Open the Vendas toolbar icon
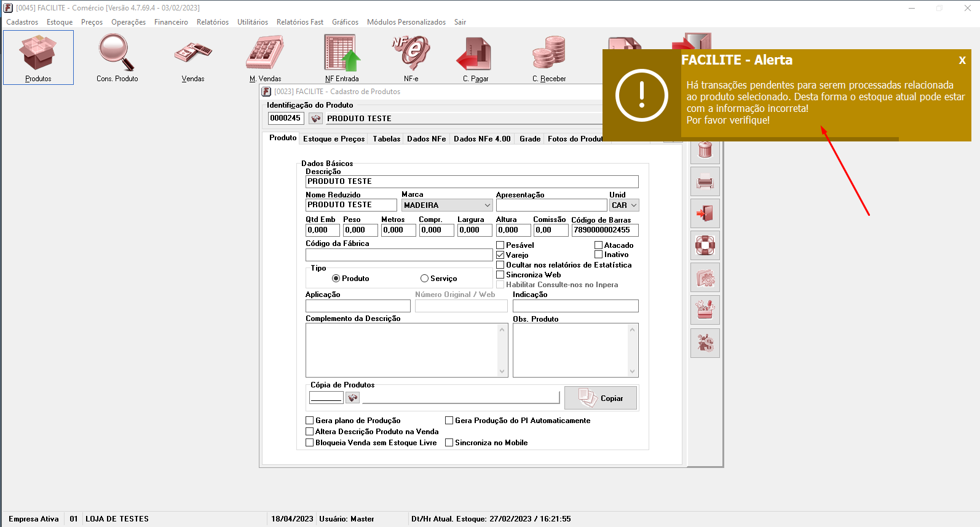 [x=193, y=57]
